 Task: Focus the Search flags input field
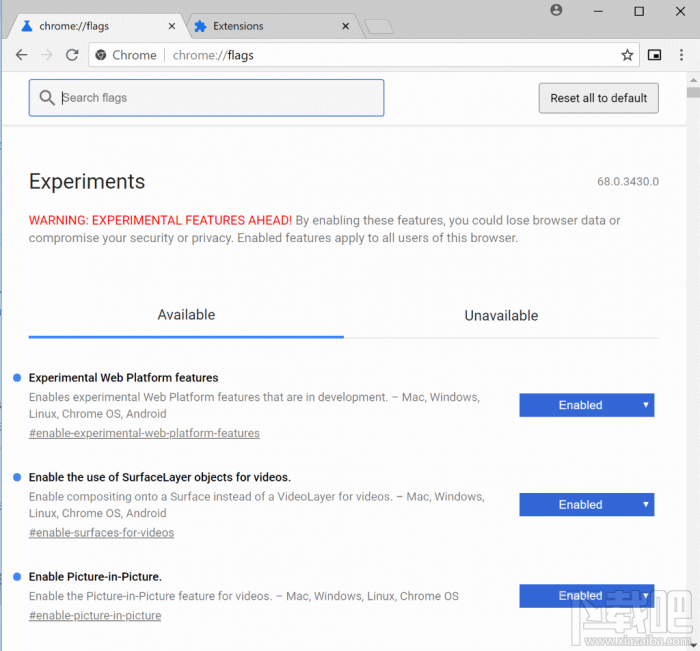pyautogui.click(x=206, y=98)
